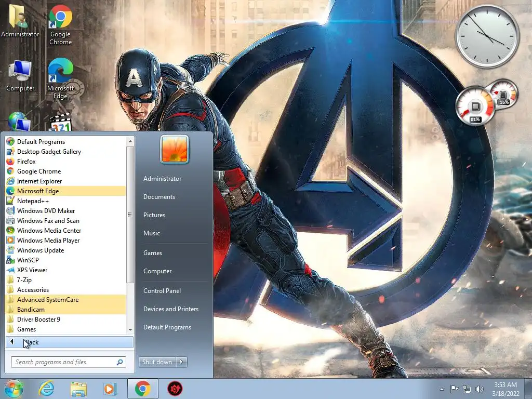Screen dimensions: 532x399
Task: Click the Windows Start orb
Action: 14,389
